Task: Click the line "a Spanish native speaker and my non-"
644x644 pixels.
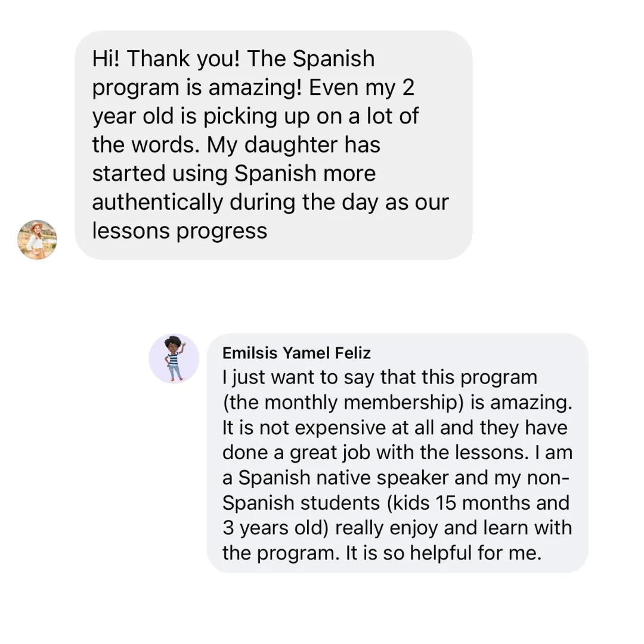Action: click(396, 477)
